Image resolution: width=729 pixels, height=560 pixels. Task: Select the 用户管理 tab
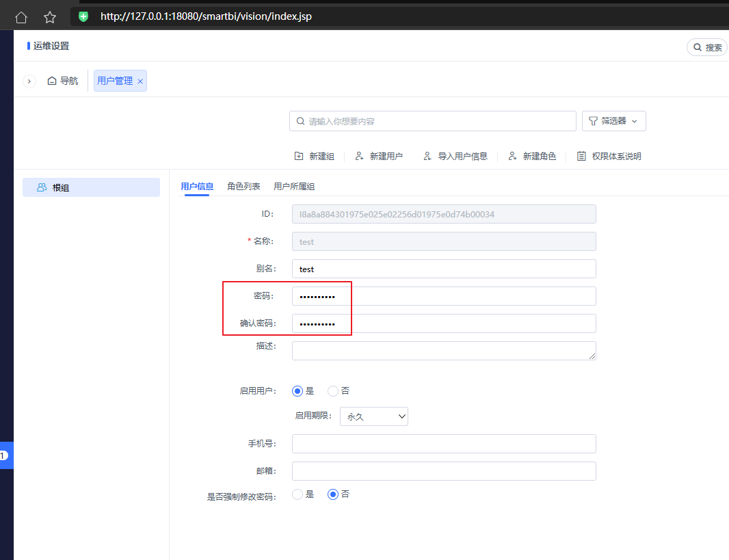pyautogui.click(x=115, y=81)
